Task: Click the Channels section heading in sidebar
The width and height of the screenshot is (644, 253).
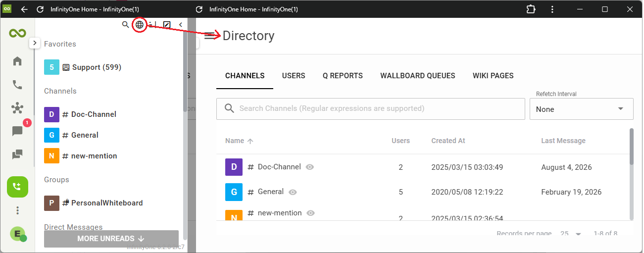Action: 60,91
